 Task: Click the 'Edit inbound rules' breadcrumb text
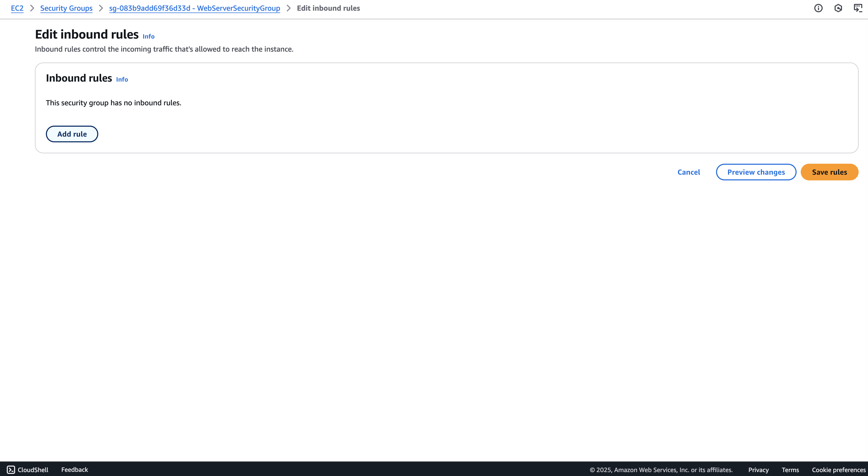[328, 8]
